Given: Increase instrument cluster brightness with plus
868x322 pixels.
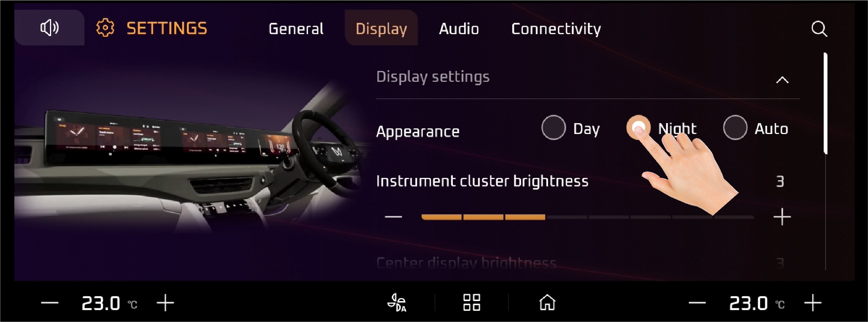Looking at the screenshot, I should point(782,217).
